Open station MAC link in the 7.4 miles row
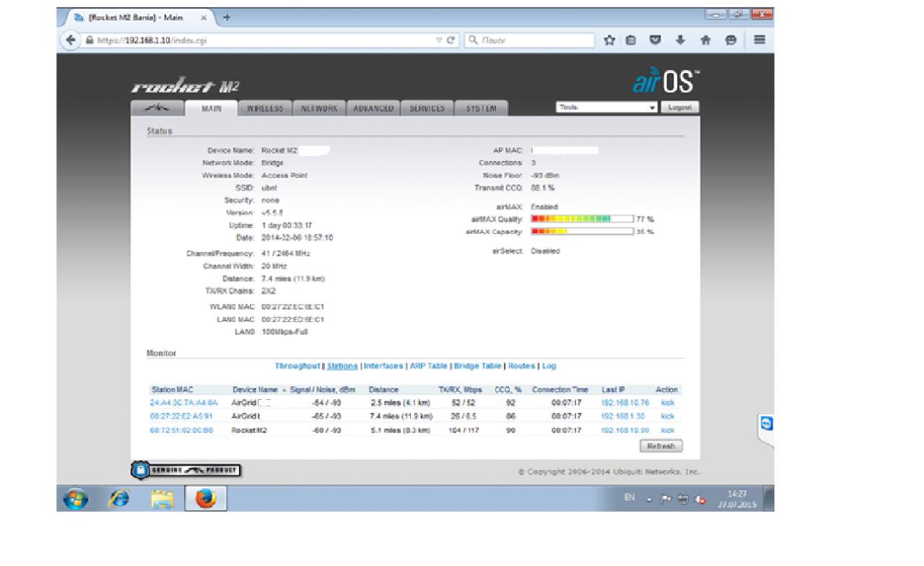Screen dimensions: 924x566 [x=181, y=417]
